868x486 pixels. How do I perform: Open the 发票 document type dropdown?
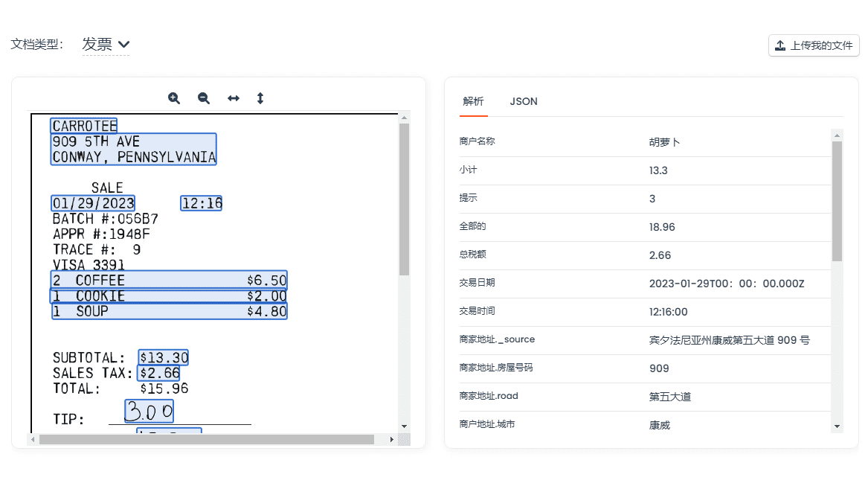pyautogui.click(x=106, y=45)
